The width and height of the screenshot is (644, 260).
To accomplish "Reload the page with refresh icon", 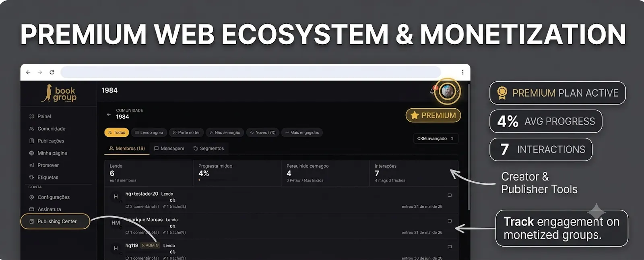I will click(x=52, y=72).
